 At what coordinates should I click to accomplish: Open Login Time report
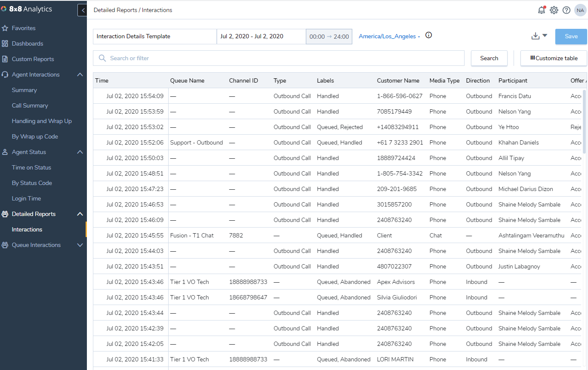(x=26, y=198)
